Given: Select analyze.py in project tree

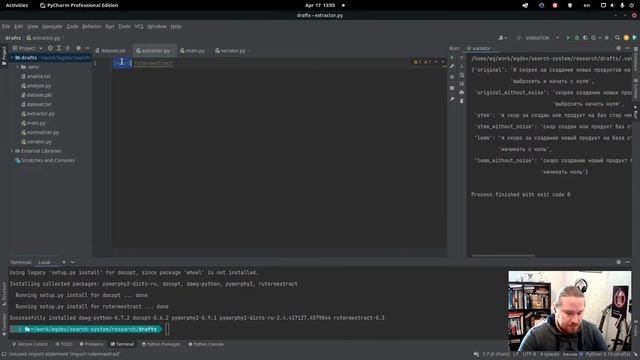Looking at the screenshot, I should click(x=36, y=86).
